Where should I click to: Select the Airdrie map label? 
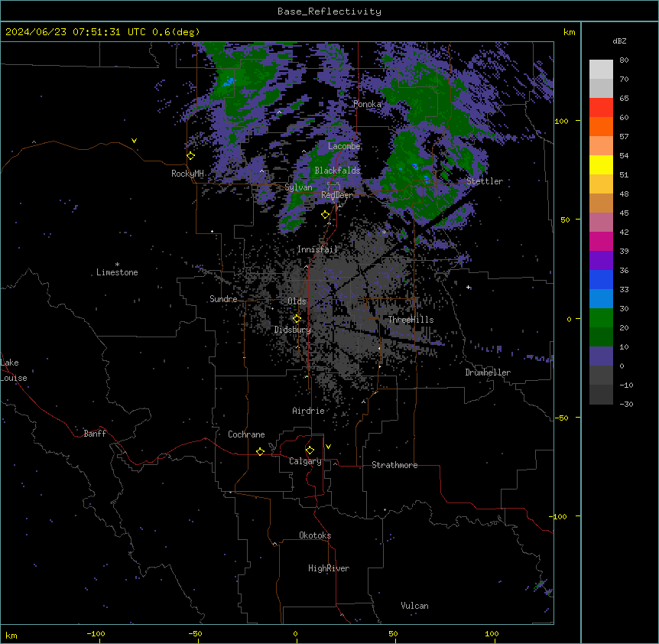[x=308, y=411]
